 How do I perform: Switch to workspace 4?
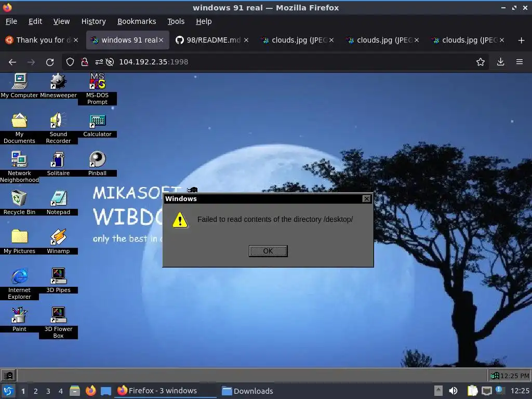(60, 391)
